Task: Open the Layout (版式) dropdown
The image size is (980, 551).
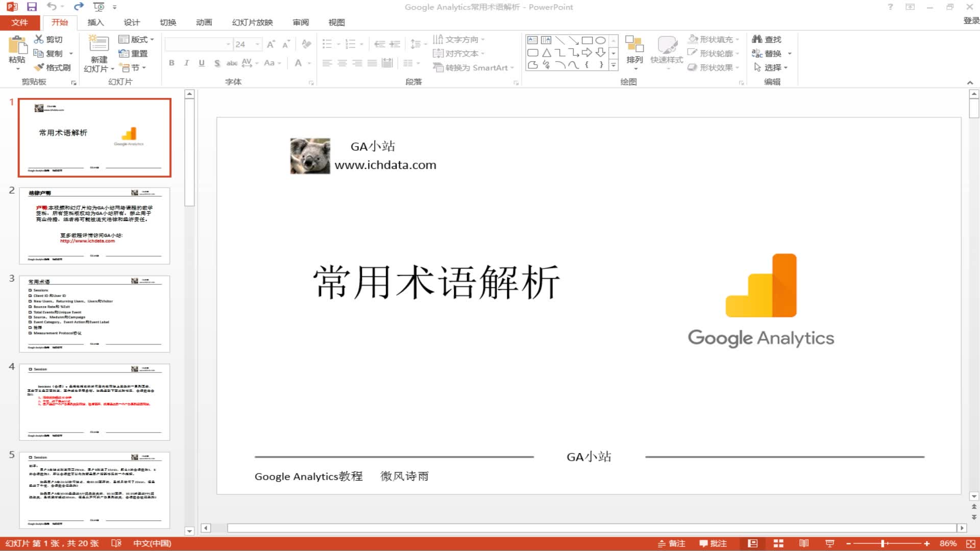Action: click(136, 39)
